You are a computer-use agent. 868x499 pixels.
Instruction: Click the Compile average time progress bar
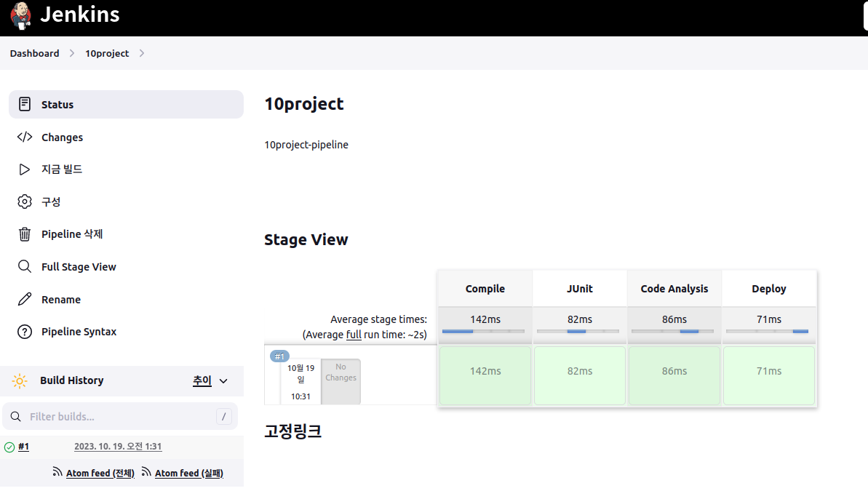click(x=483, y=331)
